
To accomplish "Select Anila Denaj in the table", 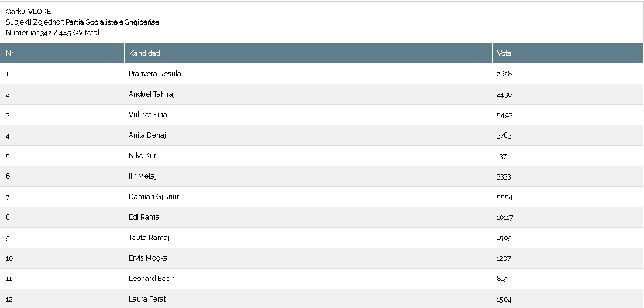I will click(147, 135).
